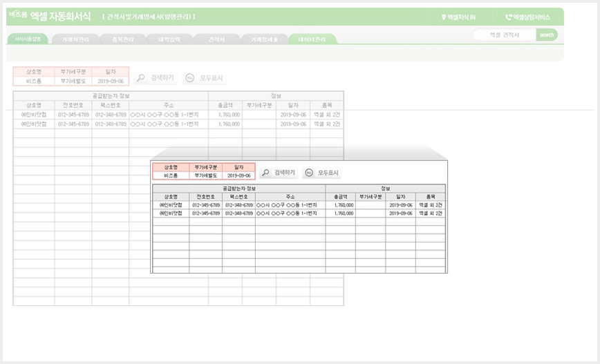Click ALL circle icon of background sheet 모두표시

click(x=190, y=78)
